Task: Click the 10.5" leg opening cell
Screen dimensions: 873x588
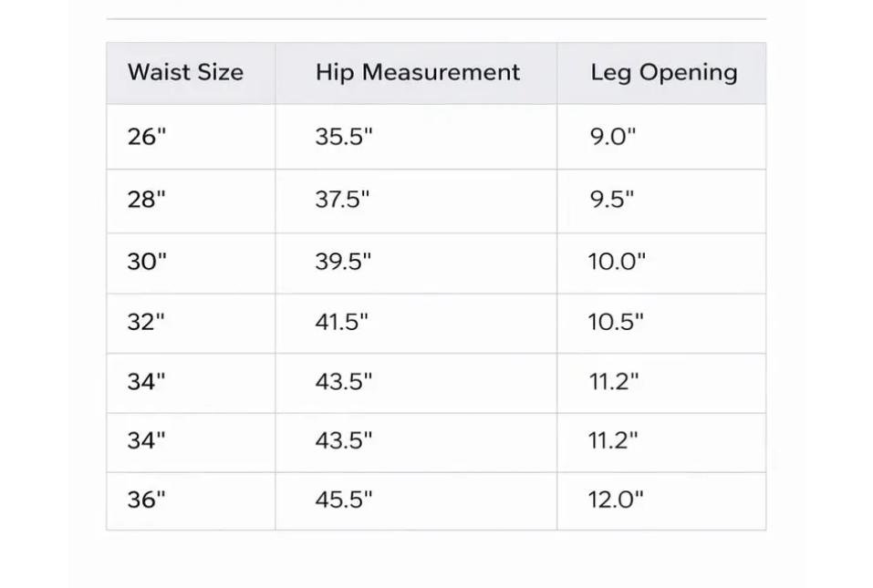Action: point(661,324)
